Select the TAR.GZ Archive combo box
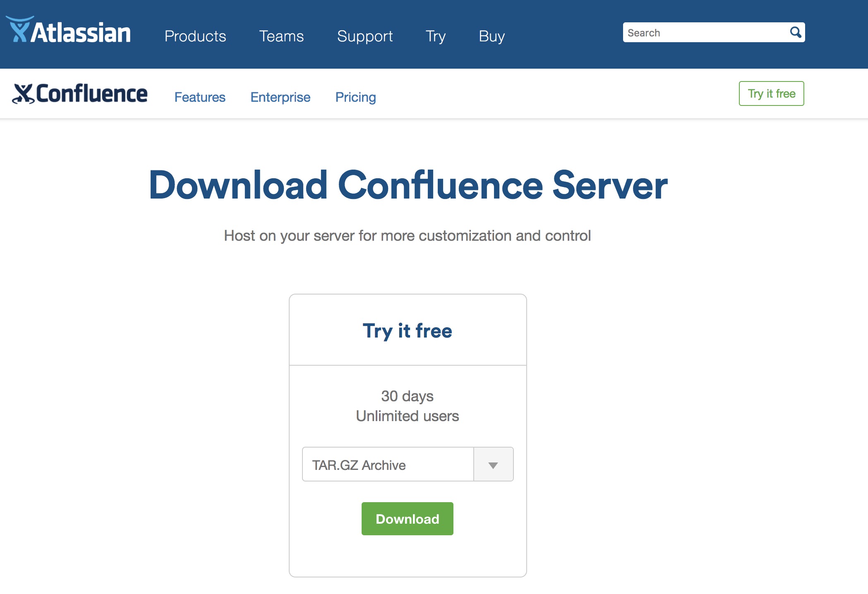868x594 pixels. tap(388, 465)
